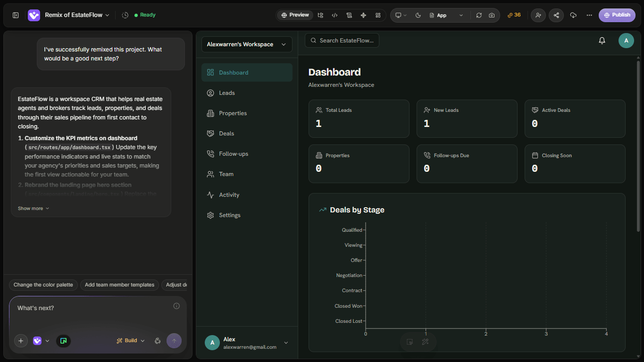Add an attachment with the plus button

(x=21, y=341)
